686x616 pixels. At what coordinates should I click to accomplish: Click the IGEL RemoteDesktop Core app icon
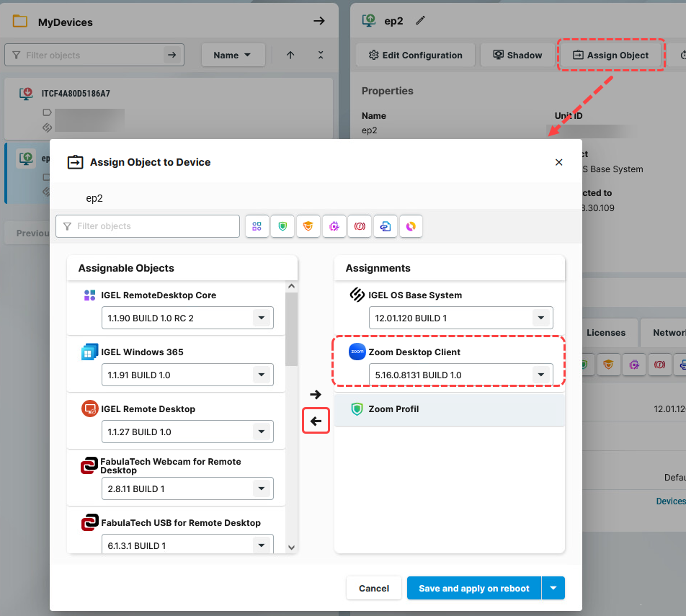coord(89,295)
